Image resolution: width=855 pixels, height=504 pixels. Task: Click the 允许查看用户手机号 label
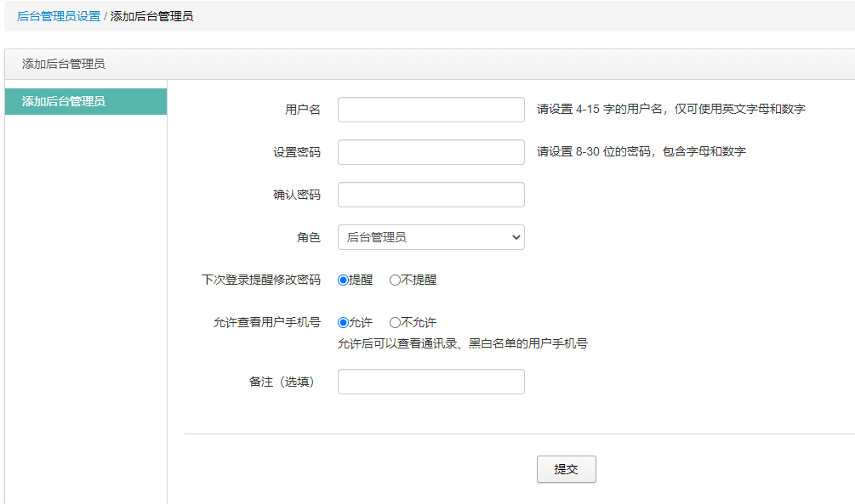tap(266, 322)
